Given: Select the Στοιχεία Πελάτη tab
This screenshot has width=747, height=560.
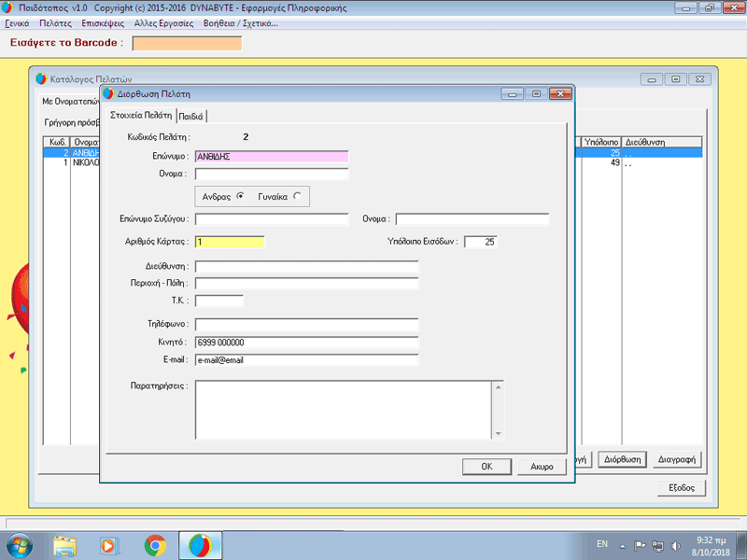Looking at the screenshot, I should [x=141, y=115].
